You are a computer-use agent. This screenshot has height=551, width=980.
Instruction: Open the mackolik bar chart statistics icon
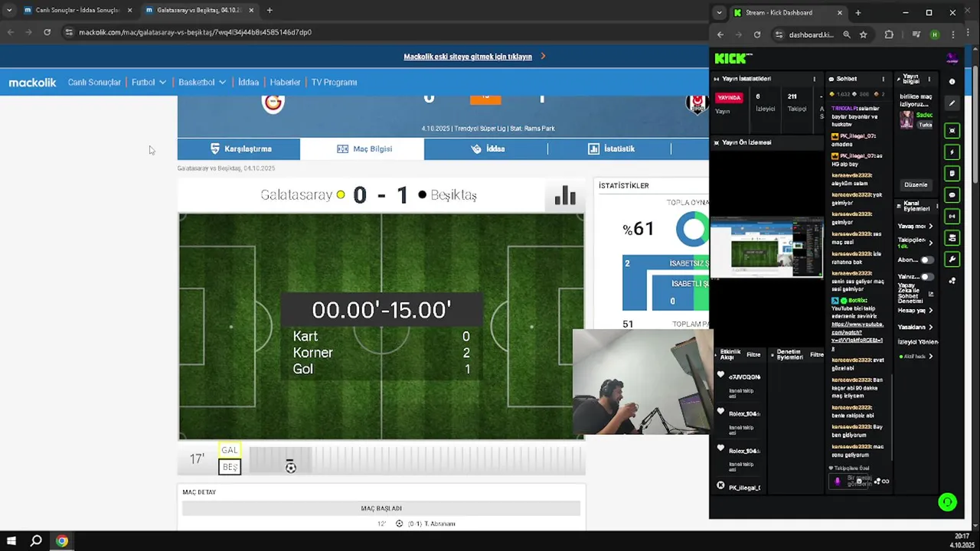(565, 195)
